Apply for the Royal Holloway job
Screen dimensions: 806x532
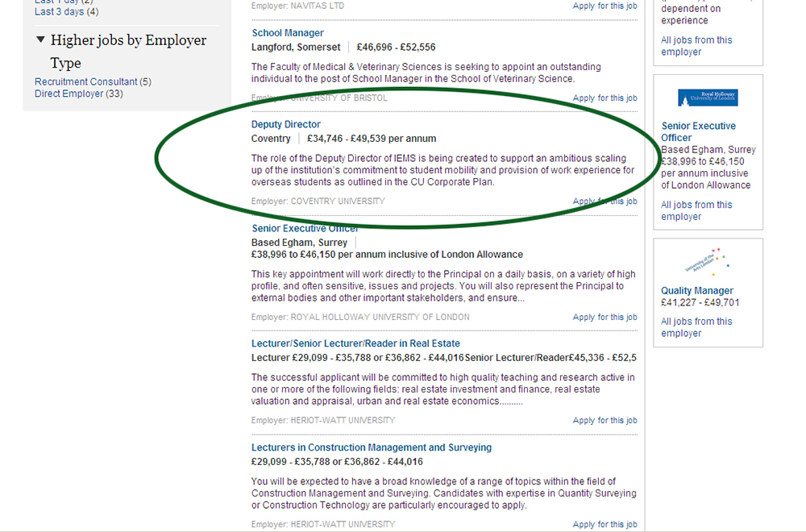604,318
